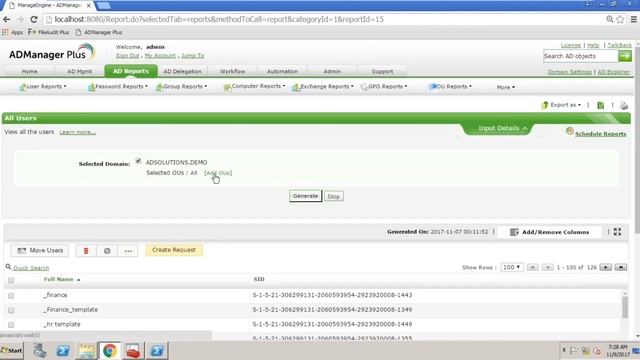The width and height of the screenshot is (640, 360).
Task: Click the results table vertical scrollbar thumb
Action: (625, 307)
